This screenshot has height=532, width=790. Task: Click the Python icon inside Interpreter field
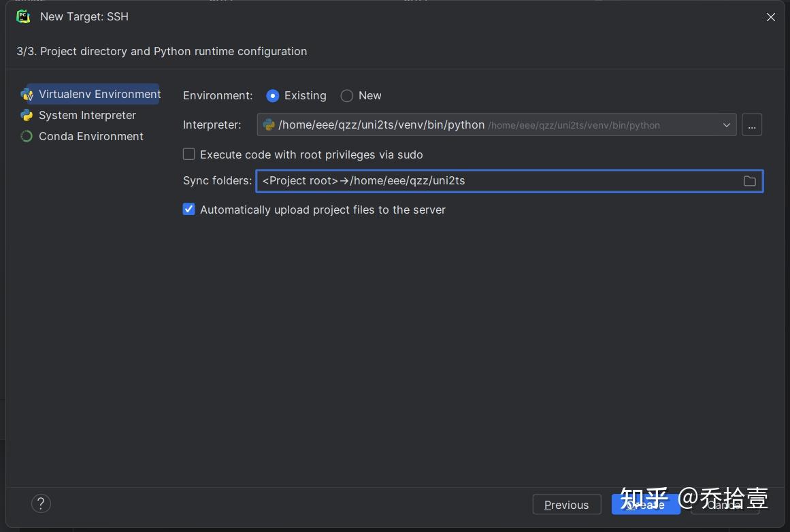pyautogui.click(x=267, y=124)
